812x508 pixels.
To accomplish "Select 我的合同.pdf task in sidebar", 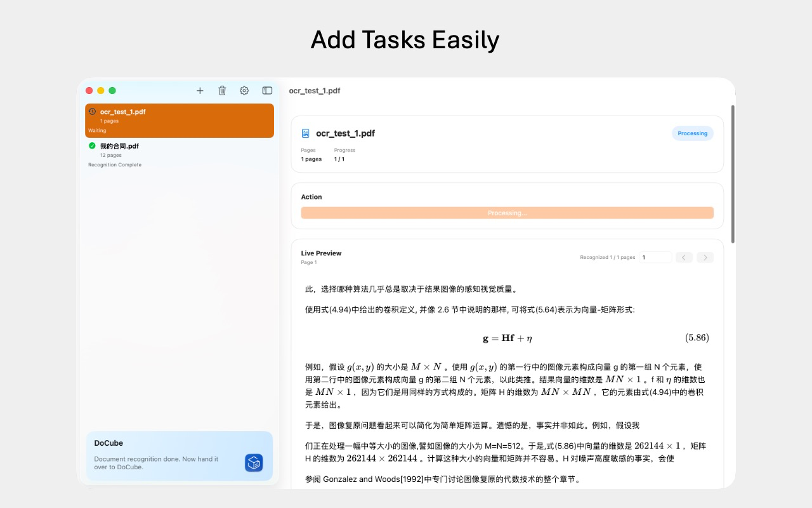I will 180,154.
